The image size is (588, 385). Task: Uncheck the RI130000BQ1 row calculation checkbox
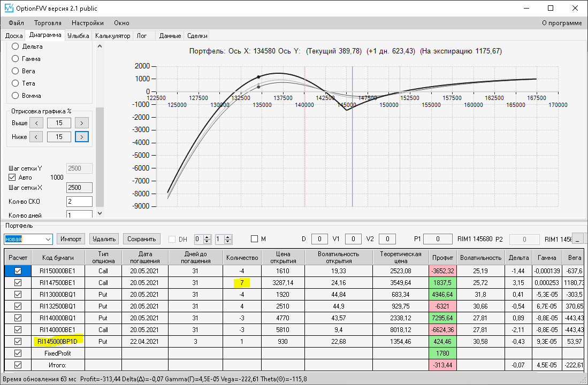coord(18,294)
